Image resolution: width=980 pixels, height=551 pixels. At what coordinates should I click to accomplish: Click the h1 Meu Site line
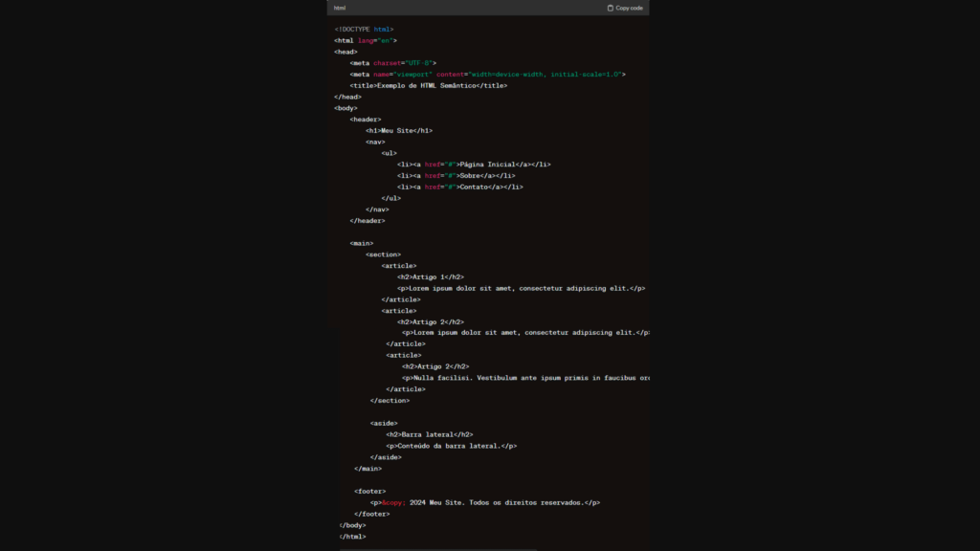(x=399, y=130)
